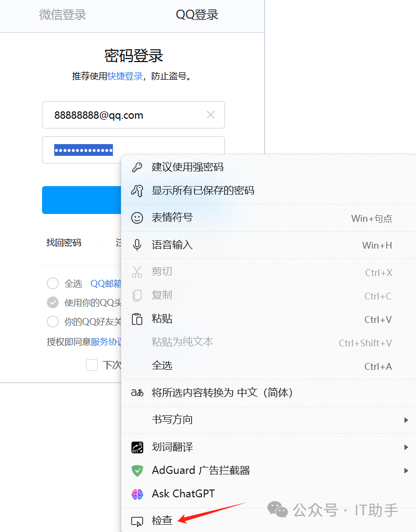
Task: Switch to the 微信登录 tab
Action: tap(63, 15)
